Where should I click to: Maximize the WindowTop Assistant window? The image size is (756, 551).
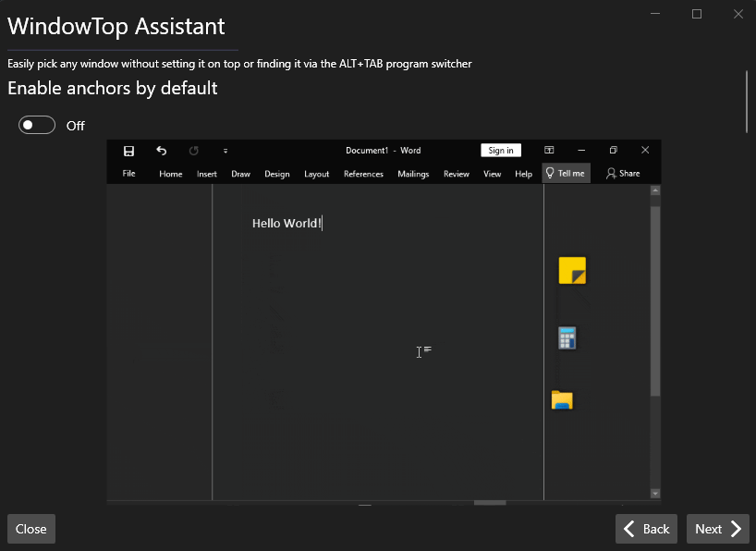tap(697, 14)
